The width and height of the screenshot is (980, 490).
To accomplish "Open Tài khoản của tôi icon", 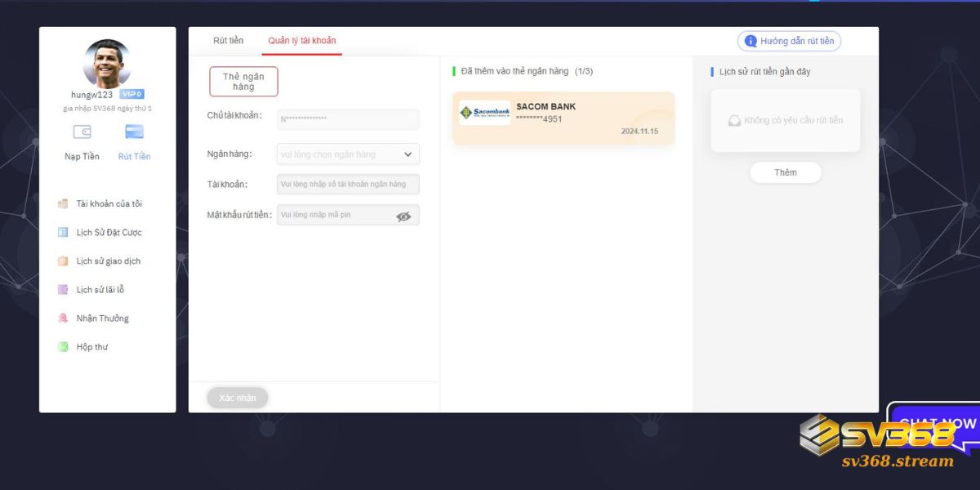I will (x=63, y=204).
